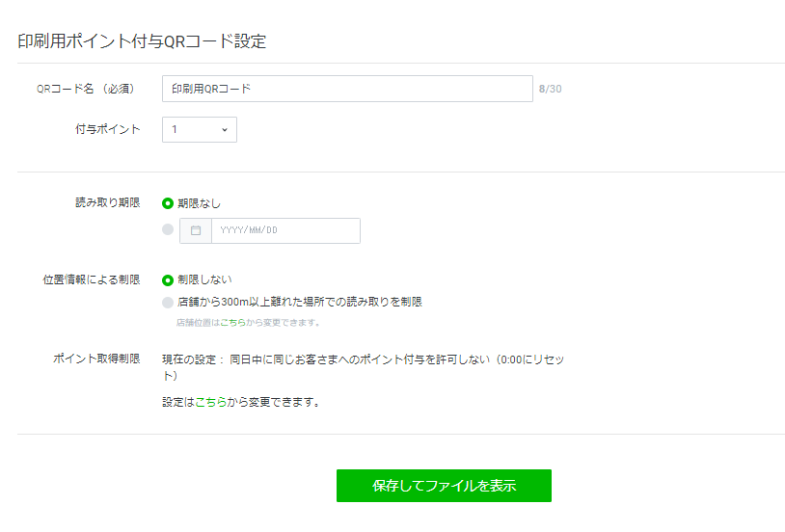Click the QRコード名 (必須) field label
785x532 pixels.
point(85,89)
